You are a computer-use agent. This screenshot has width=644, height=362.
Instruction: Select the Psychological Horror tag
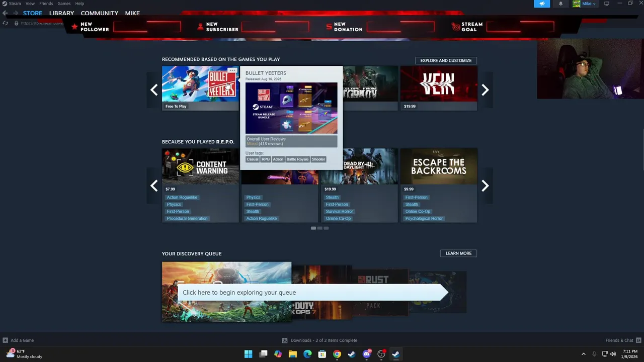tap(424, 219)
